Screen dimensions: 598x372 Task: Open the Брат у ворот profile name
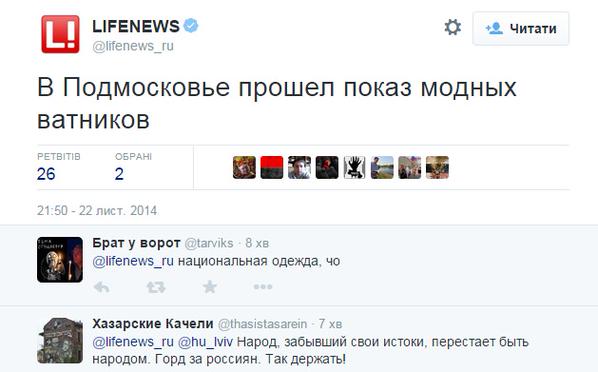(x=137, y=243)
